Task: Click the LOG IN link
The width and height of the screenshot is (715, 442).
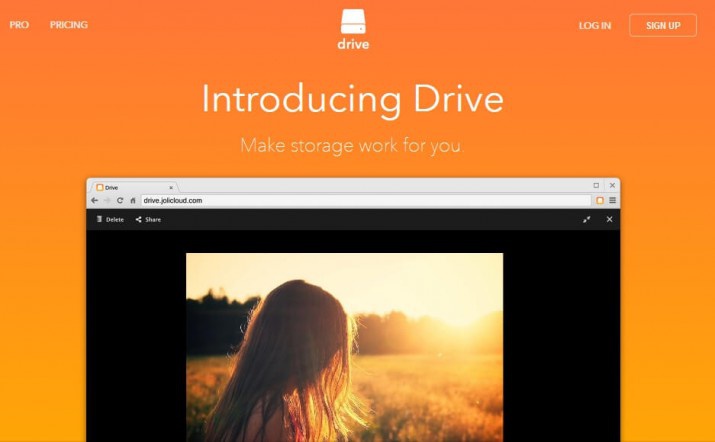Action: pos(595,26)
